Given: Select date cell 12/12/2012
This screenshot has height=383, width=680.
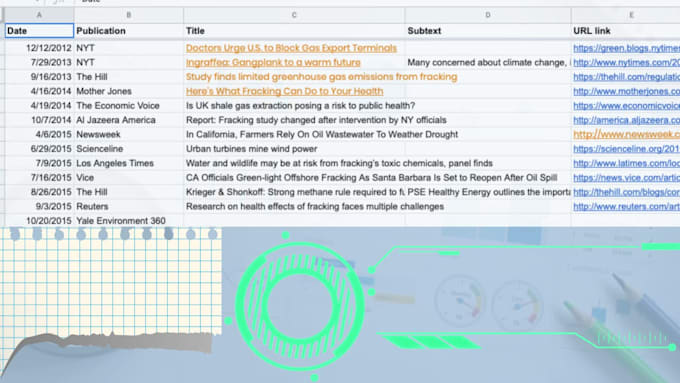Looking at the screenshot, I should coord(39,48).
